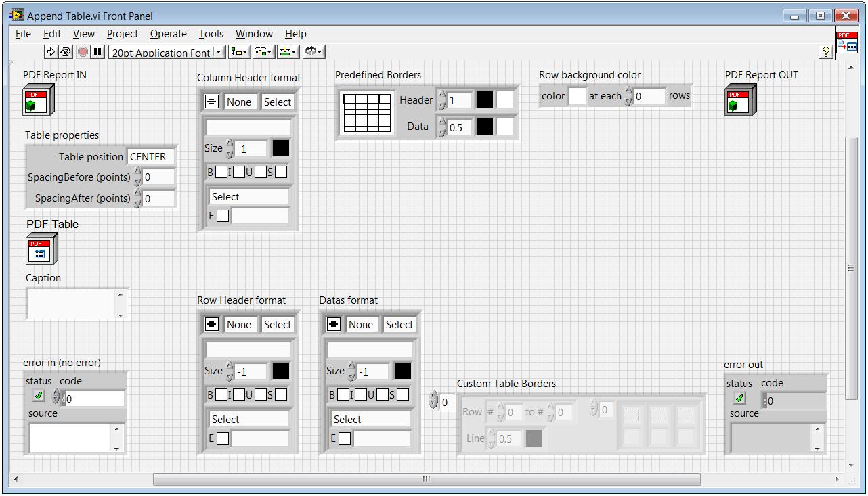Open the Operate menu
Screen dimensions: 868x496
tap(168, 34)
